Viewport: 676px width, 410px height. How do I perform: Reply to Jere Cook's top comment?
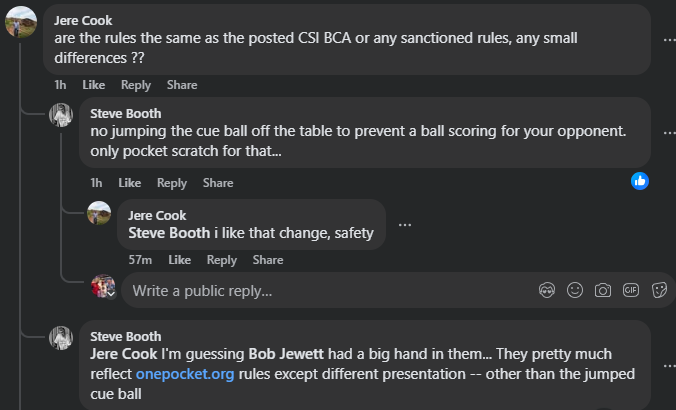pos(136,86)
